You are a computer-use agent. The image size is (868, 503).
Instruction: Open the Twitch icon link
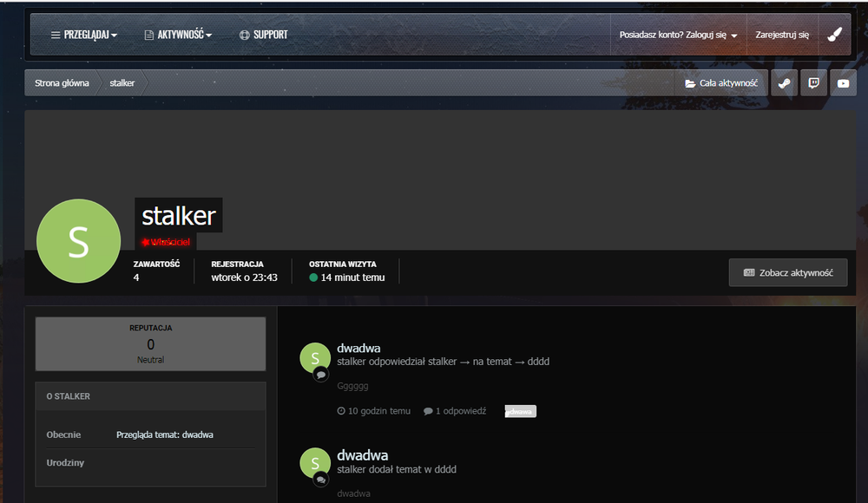813,83
